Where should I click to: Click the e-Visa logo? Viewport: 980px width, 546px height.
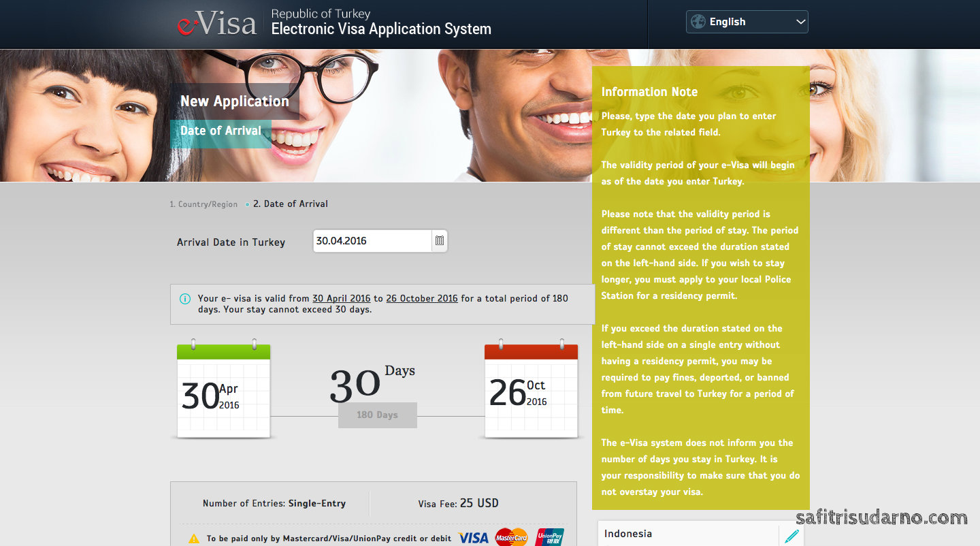coord(216,24)
